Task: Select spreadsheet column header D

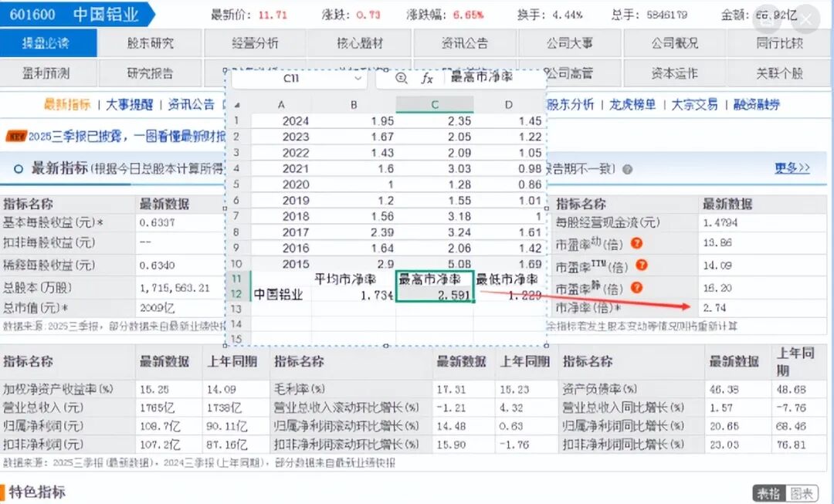Action: pyautogui.click(x=509, y=105)
